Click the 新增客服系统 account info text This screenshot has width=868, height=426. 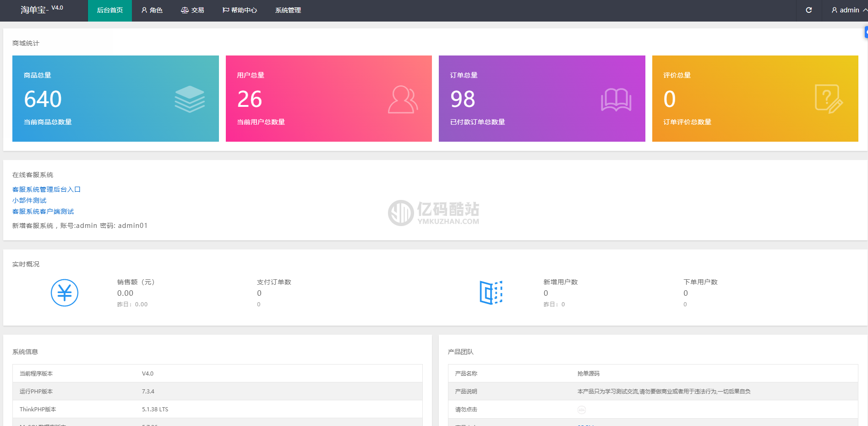80,226
